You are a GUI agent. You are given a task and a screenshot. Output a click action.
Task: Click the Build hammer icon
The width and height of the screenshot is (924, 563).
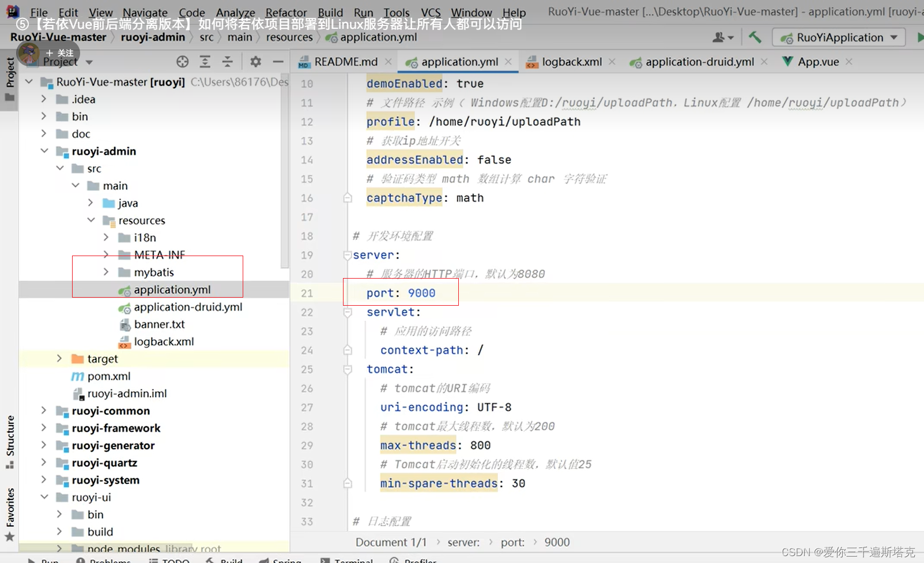[x=755, y=37]
